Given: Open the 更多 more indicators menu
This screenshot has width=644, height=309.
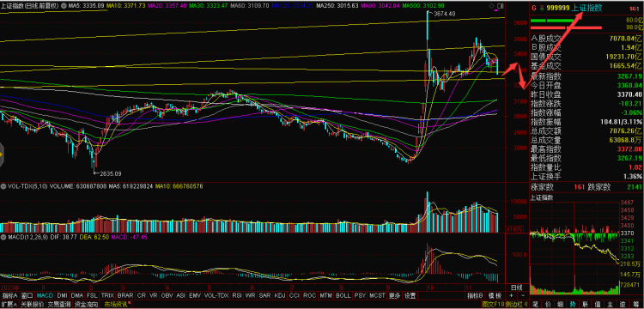Looking at the screenshot, I should (395, 295).
